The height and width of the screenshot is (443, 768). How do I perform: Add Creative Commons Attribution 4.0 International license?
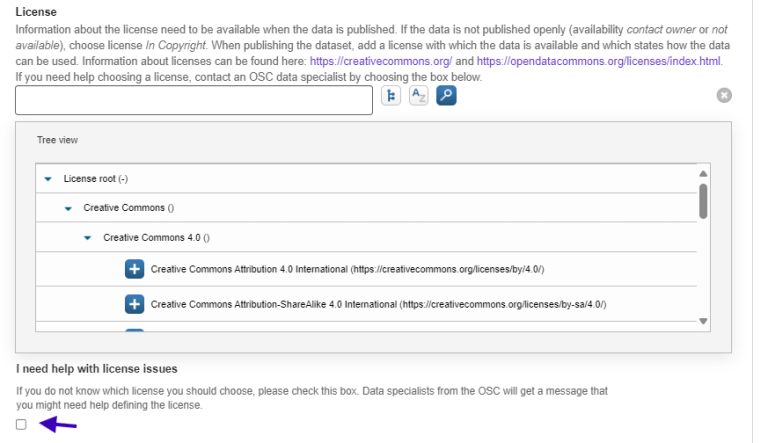click(x=134, y=269)
